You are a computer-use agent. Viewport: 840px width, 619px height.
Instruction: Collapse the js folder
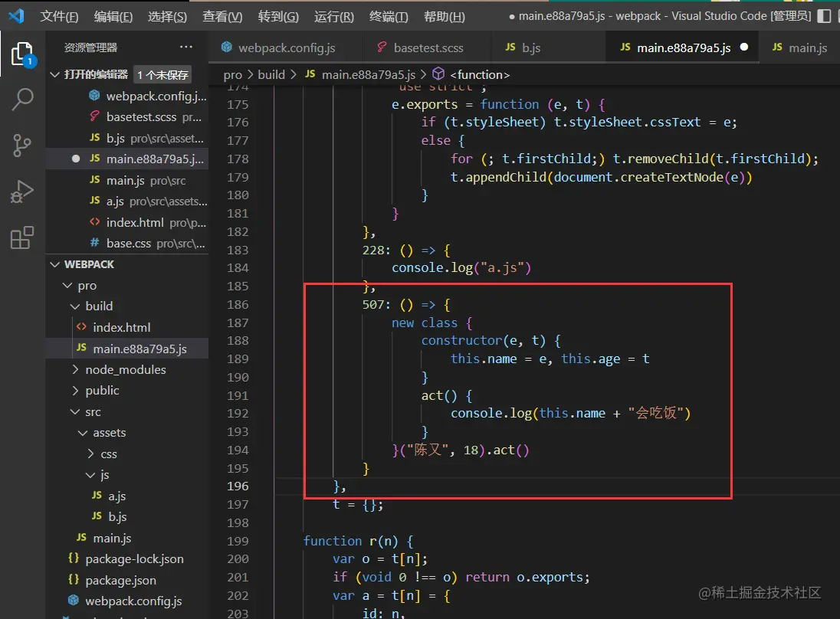pos(90,475)
